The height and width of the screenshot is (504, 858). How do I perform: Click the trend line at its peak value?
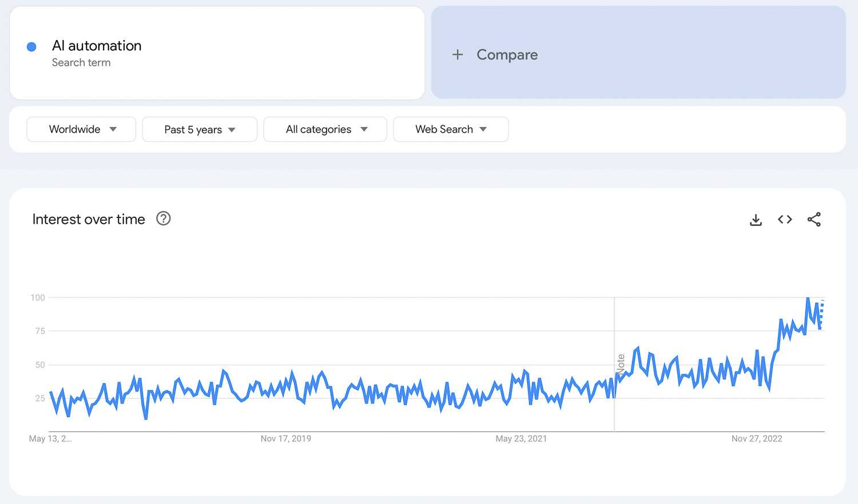808,299
